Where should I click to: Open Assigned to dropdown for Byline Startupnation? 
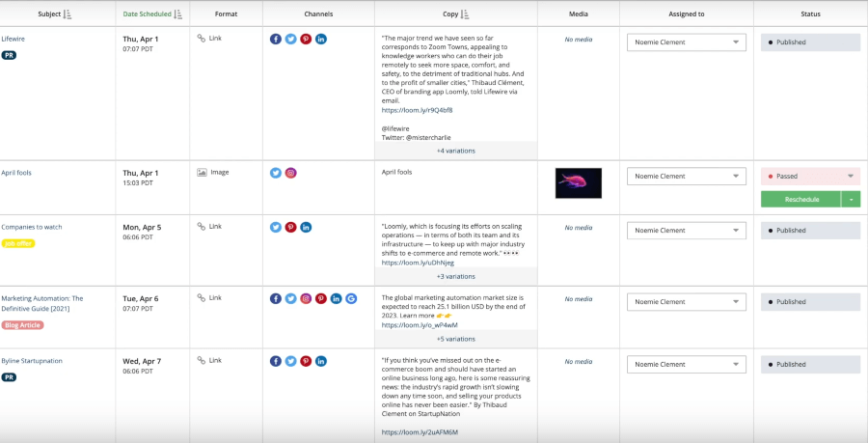pos(687,365)
